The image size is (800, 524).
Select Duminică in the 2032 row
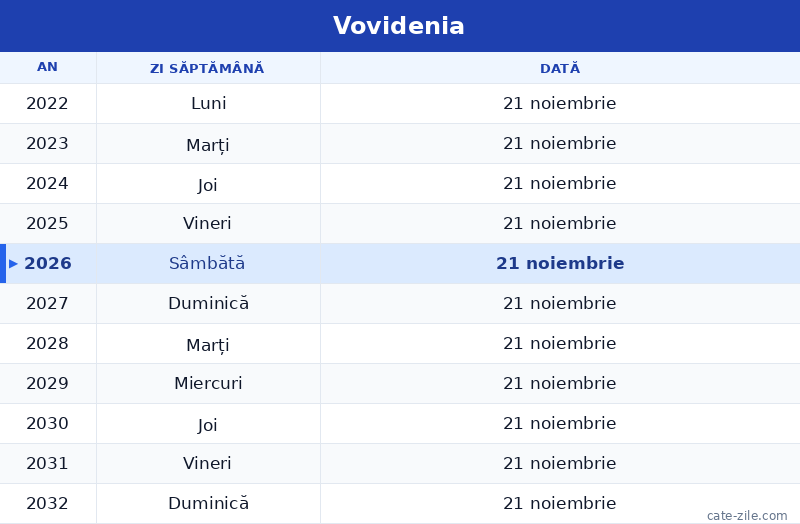(x=208, y=503)
